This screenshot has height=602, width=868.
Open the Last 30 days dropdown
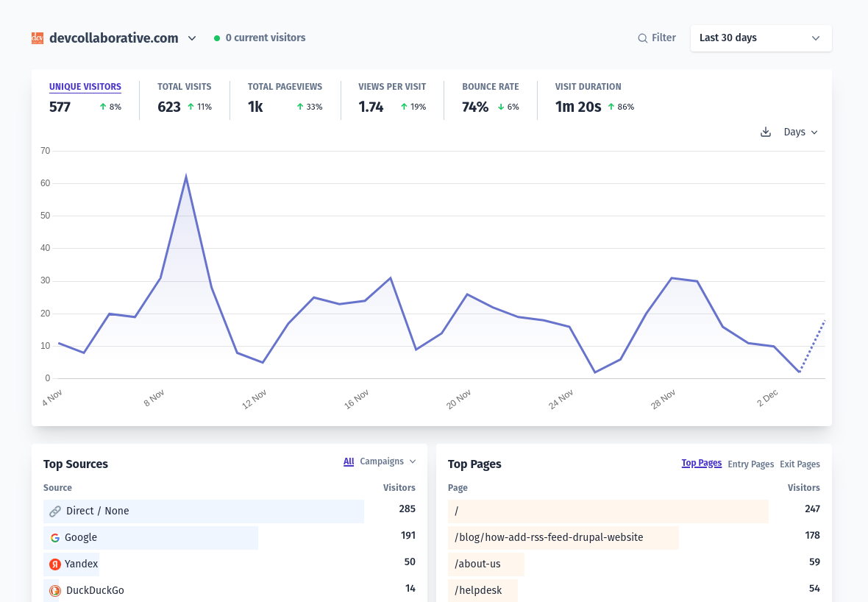[761, 38]
